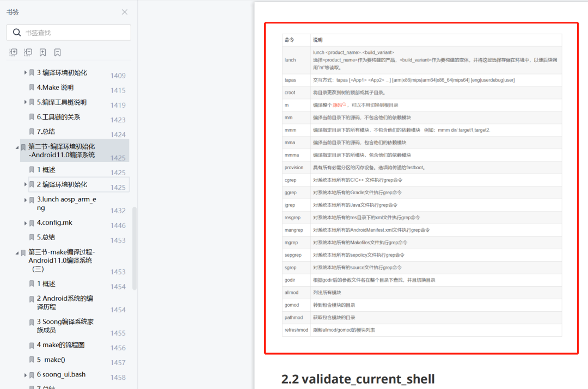Screen dimensions: 588x389
Task: Expand the '5.编译工具链说明' bookmark
Action: [x=26, y=102]
